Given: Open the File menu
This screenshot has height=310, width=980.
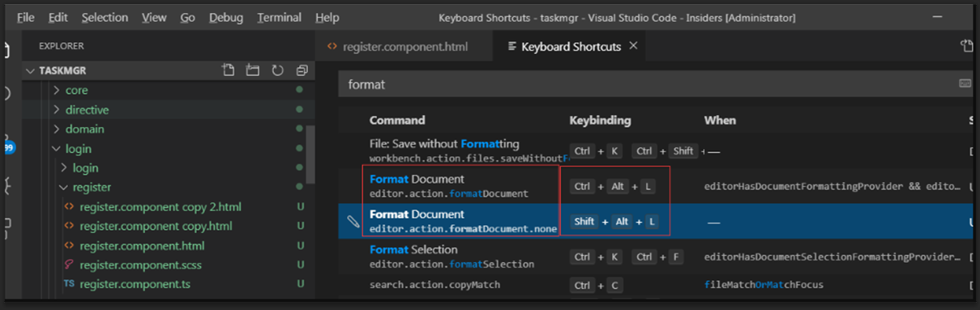Looking at the screenshot, I should click(x=25, y=17).
